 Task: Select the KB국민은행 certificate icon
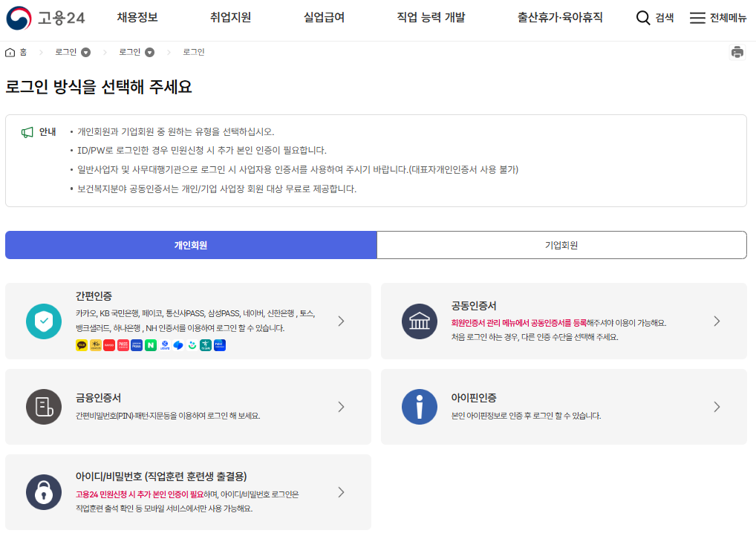[95, 345]
